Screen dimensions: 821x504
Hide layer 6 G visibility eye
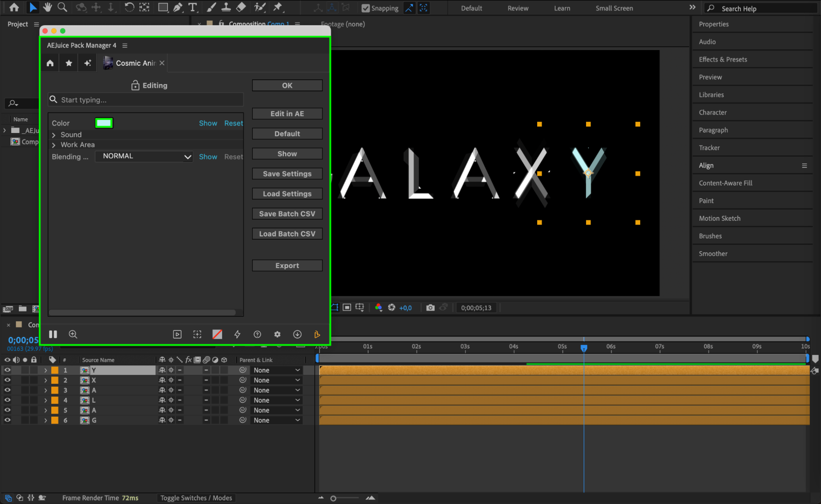(7, 420)
